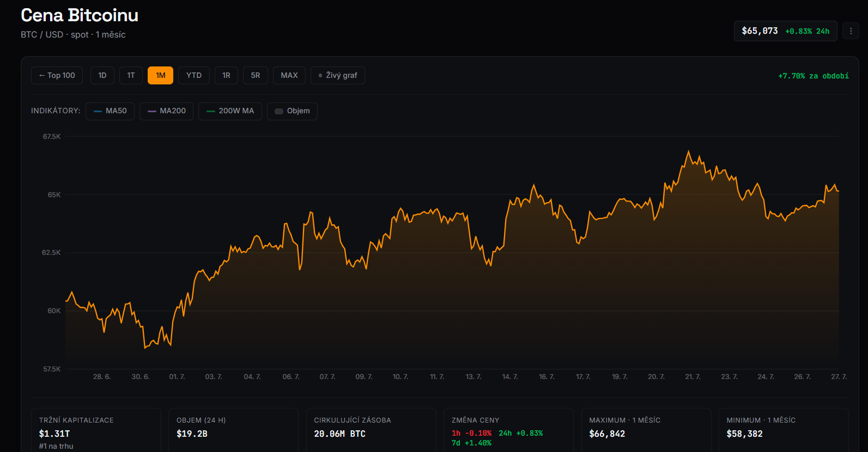Viewport: 868px width, 452px height.
Task: Click the 01. 7. date label
Action: coord(177,377)
